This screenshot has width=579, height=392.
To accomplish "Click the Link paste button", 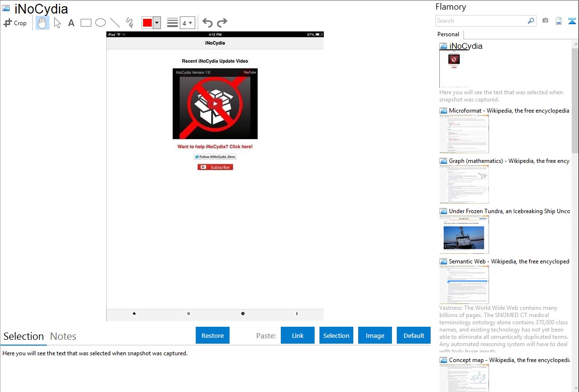I will [298, 335].
